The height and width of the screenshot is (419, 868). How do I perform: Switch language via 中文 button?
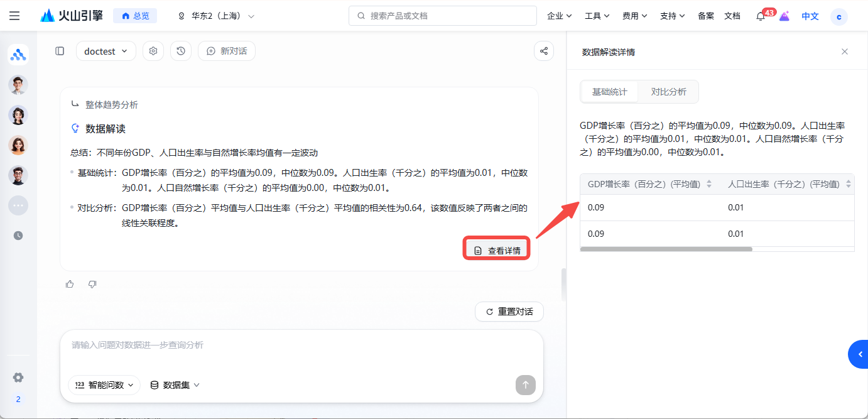[810, 16]
